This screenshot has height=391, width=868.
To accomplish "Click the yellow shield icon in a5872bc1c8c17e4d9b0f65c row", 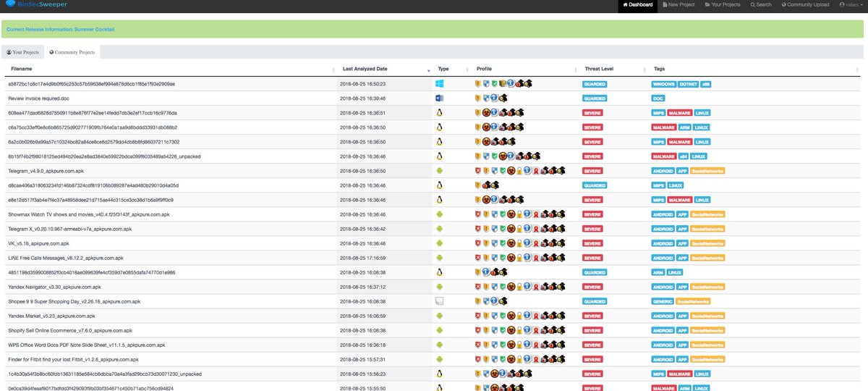I will click(x=478, y=84).
